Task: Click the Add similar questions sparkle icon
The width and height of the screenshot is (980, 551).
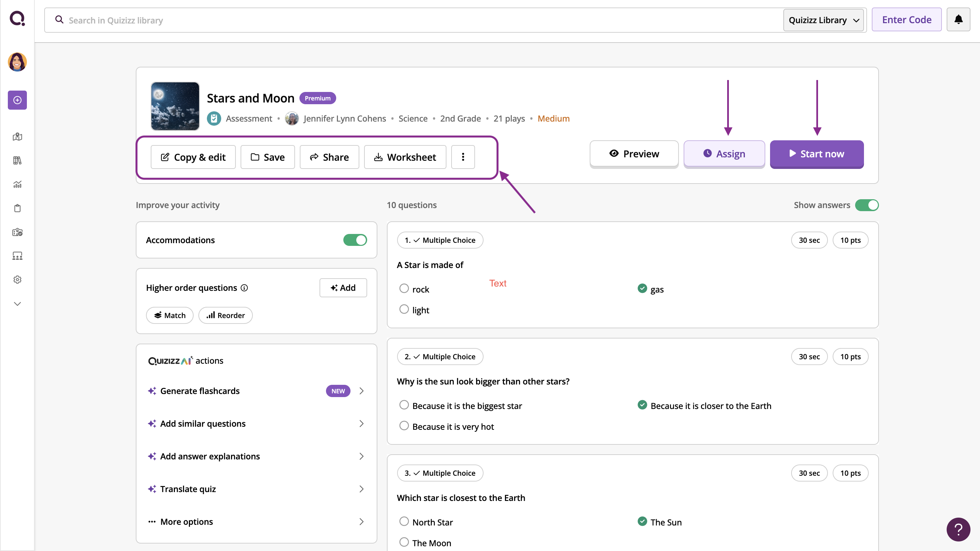Action: 152,424
